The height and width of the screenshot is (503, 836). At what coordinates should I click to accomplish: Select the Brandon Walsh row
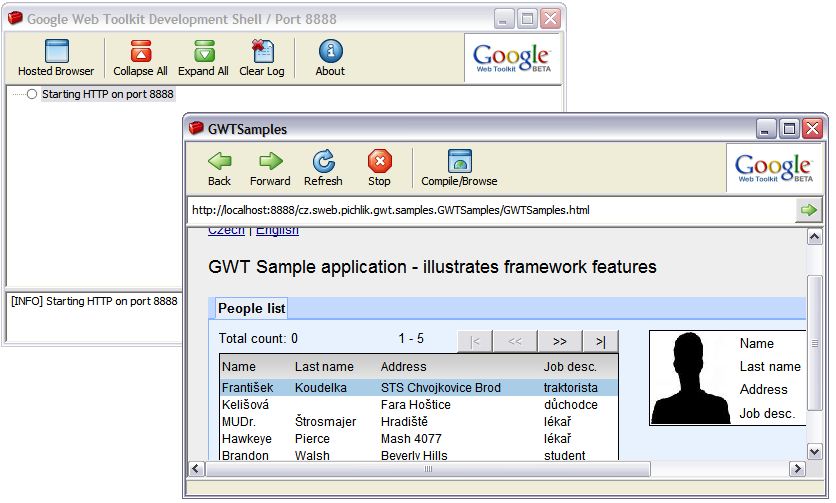click(419, 455)
